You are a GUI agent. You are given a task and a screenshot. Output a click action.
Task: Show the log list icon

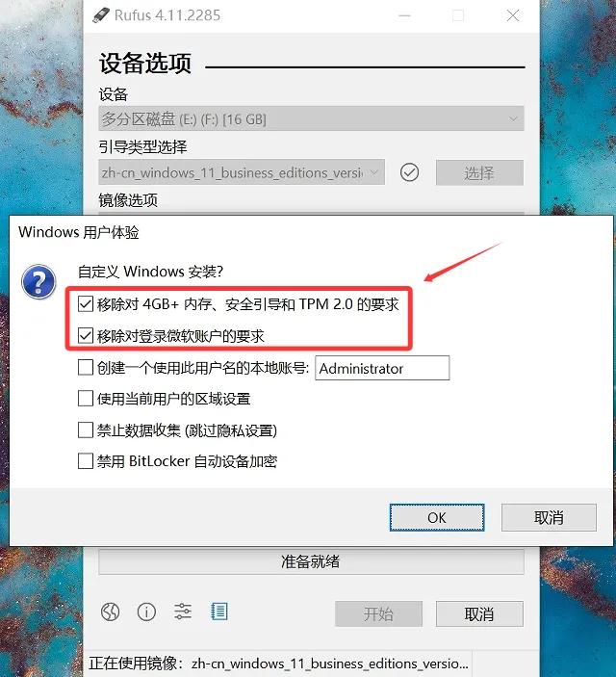click(x=218, y=612)
